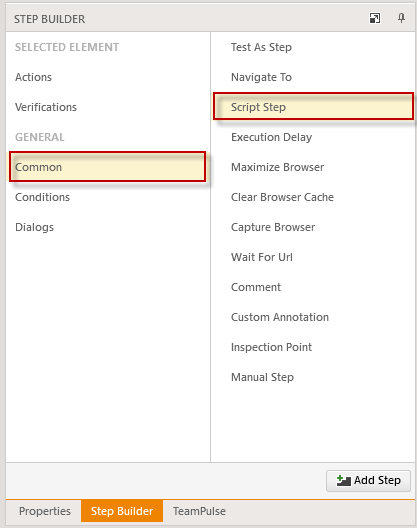Select the Step Builder tab
Viewport: 417px width, 528px height.
(x=122, y=511)
